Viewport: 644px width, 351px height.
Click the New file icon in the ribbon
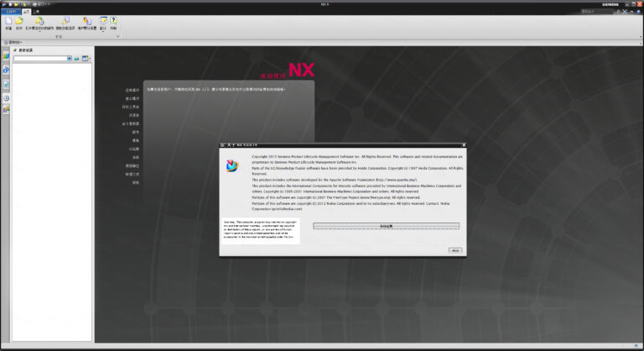[8, 21]
